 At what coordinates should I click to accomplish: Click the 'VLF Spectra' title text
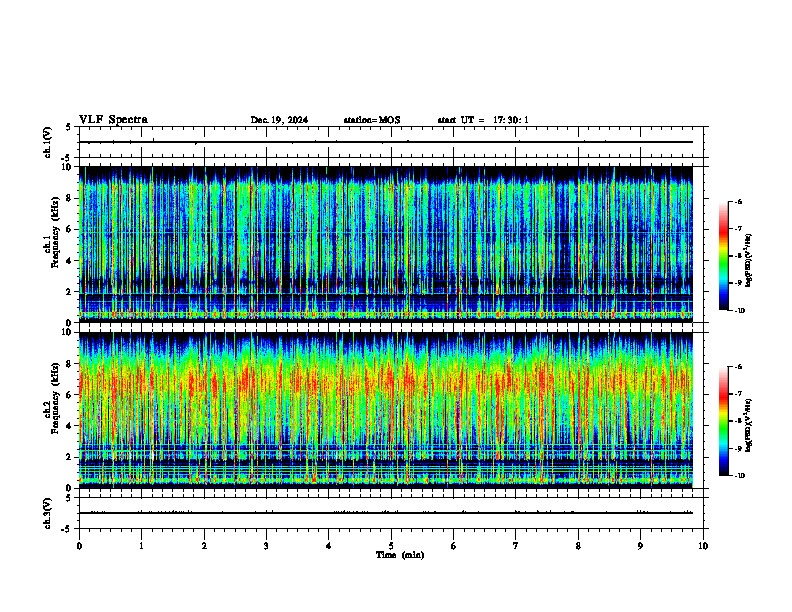click(113, 120)
